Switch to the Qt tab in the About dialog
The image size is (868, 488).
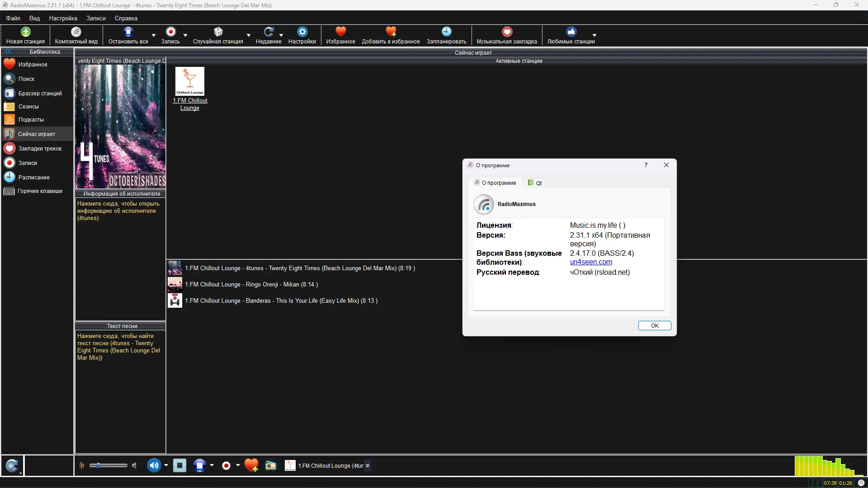coord(535,183)
